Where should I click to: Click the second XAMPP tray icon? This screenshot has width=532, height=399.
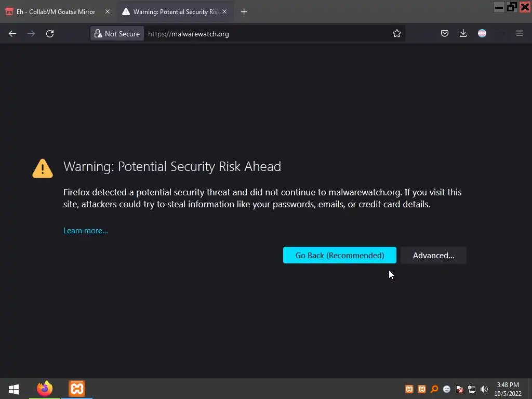pyautogui.click(x=422, y=389)
